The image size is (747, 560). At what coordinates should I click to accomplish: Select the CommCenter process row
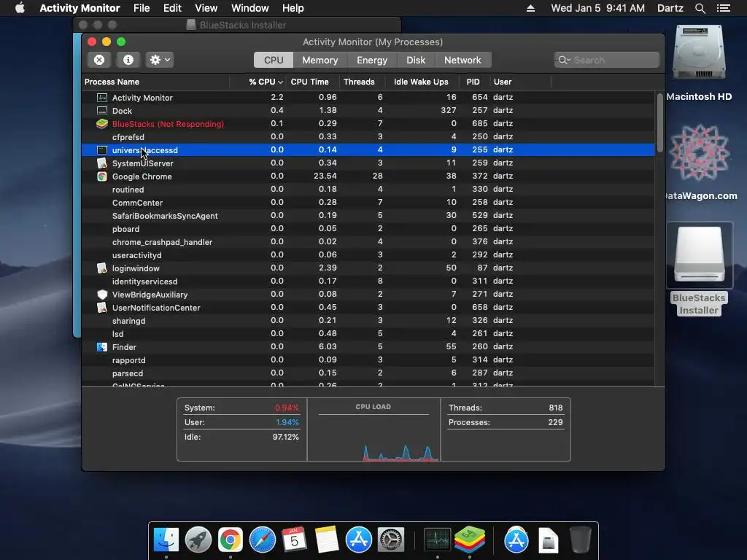tap(368, 203)
